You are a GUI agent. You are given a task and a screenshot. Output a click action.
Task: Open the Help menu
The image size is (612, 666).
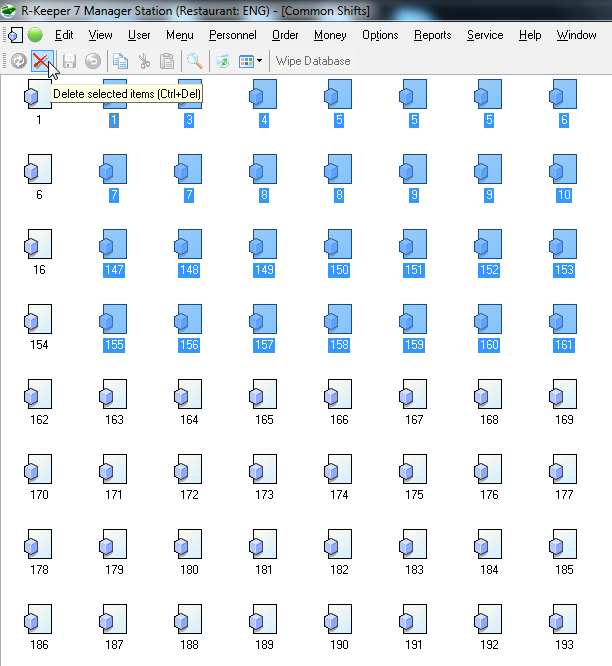click(x=530, y=35)
